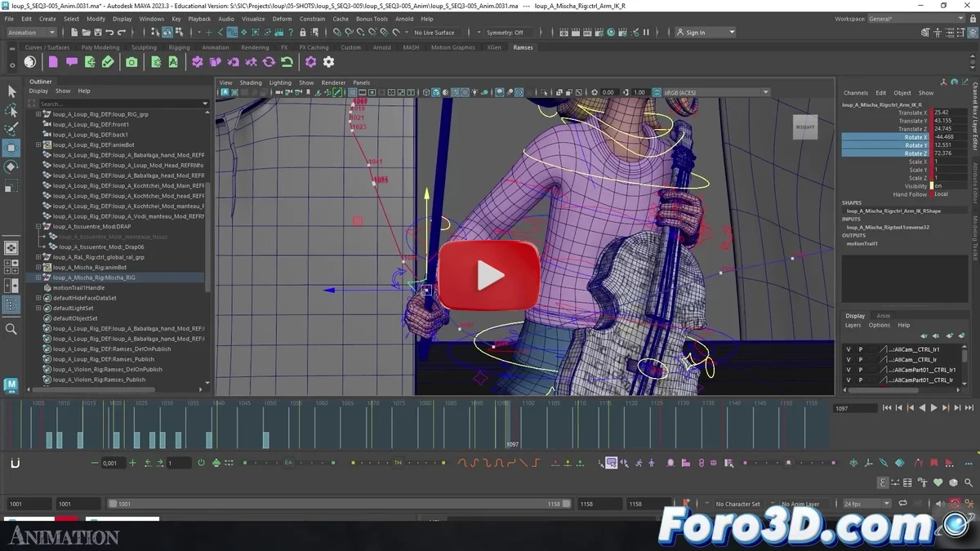Switch to the Poly Modeling shelf tab
This screenshot has width=980, height=551.
click(x=100, y=47)
